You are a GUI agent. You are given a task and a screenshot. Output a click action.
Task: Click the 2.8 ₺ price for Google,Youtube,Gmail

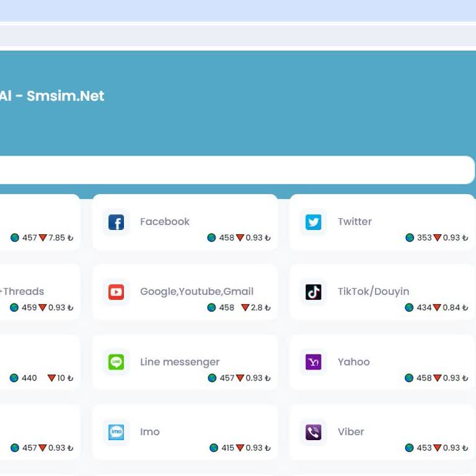tap(260, 308)
